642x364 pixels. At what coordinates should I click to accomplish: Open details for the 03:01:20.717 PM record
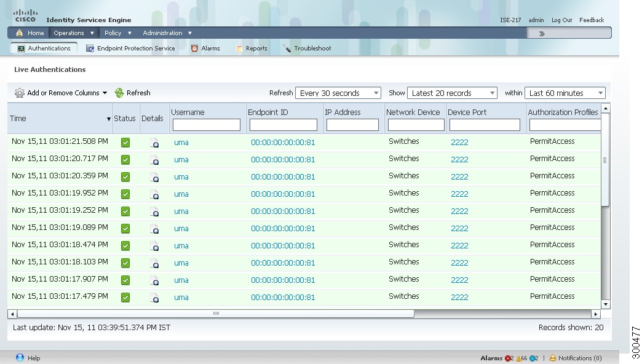pyautogui.click(x=154, y=160)
